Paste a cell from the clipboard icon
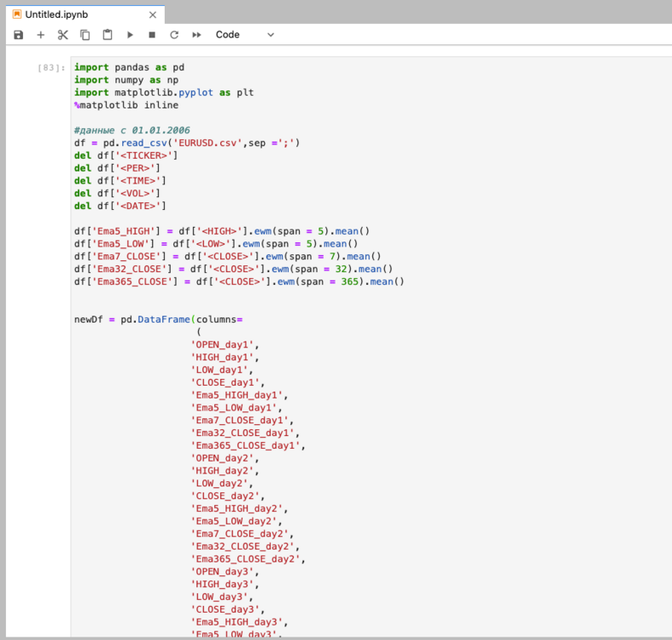The width and height of the screenshot is (672, 640). pos(108,35)
